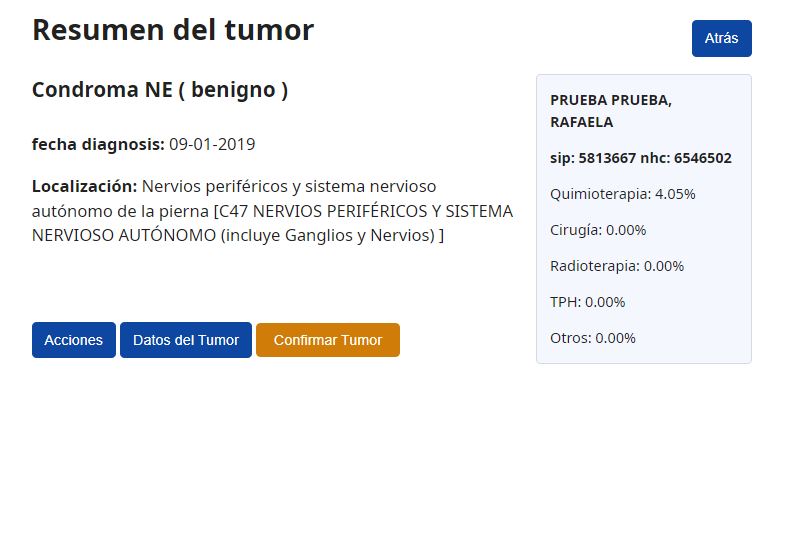The image size is (809, 553).
Task: Open Datos del Tumor
Action: (x=186, y=340)
